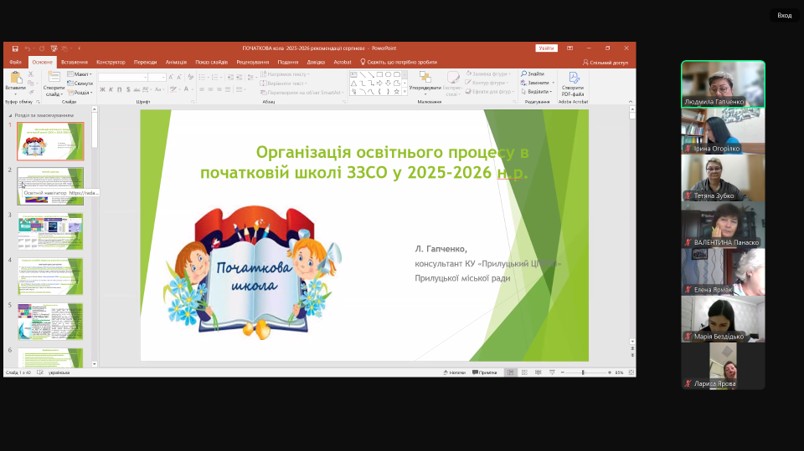Click the Reading view status bar icon

(x=538, y=372)
